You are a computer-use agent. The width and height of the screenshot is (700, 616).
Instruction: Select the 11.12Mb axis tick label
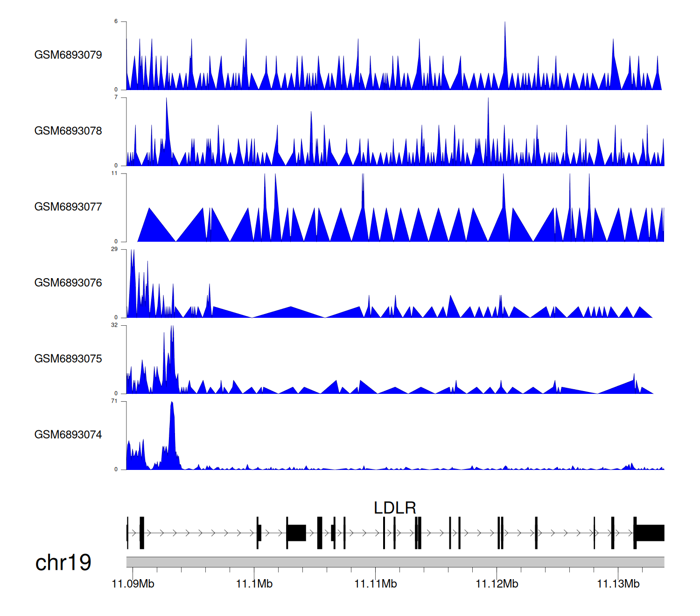[x=497, y=584]
